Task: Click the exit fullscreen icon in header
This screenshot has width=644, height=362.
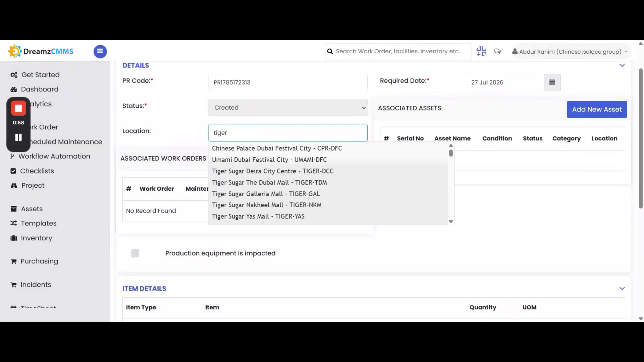Action: pyautogui.click(x=481, y=51)
